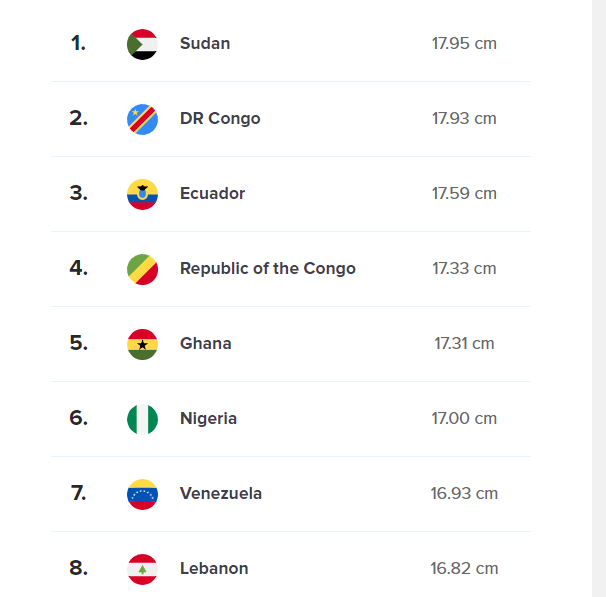Open the Sudan country name

click(205, 43)
